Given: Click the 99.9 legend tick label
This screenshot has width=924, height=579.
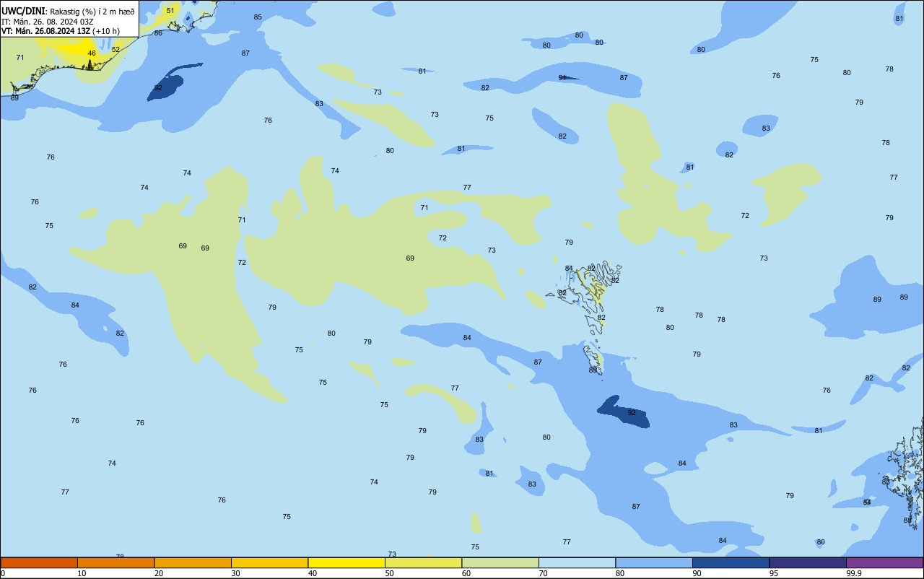Looking at the screenshot, I should [853, 573].
